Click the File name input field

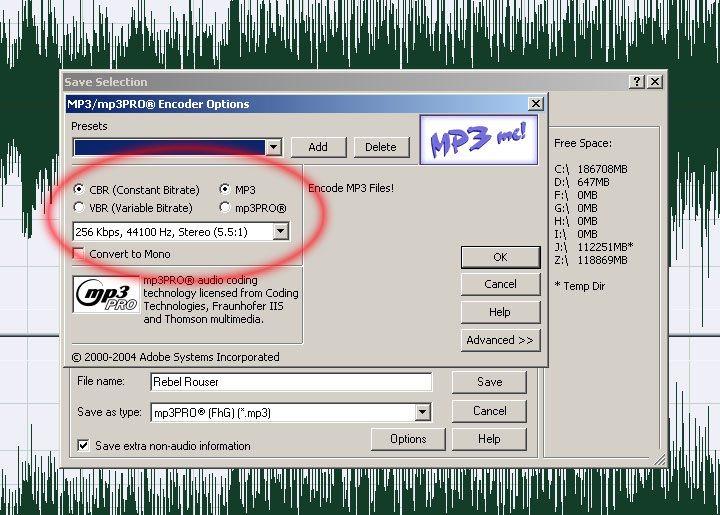pos(290,382)
